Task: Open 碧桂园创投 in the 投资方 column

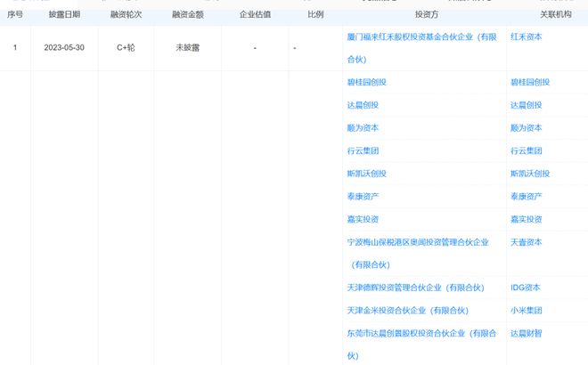Action: [x=366, y=82]
